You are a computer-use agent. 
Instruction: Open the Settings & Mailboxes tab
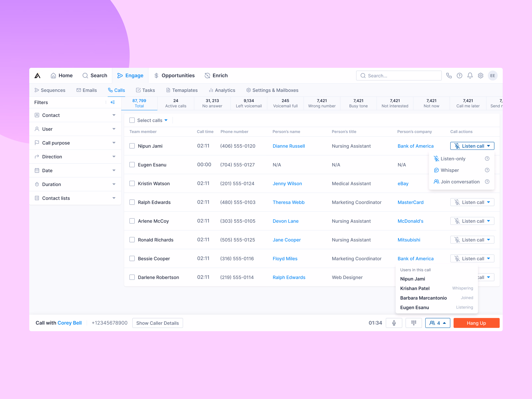click(272, 90)
